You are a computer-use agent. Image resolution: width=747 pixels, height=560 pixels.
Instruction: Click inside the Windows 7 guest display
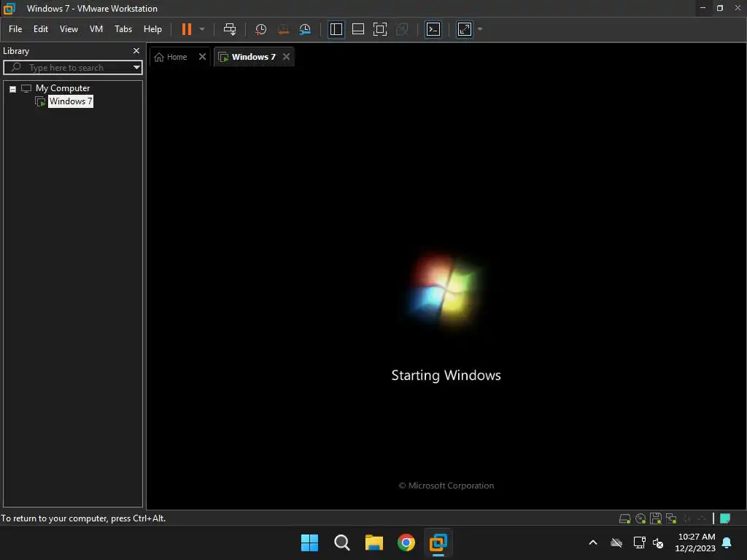tap(446, 288)
